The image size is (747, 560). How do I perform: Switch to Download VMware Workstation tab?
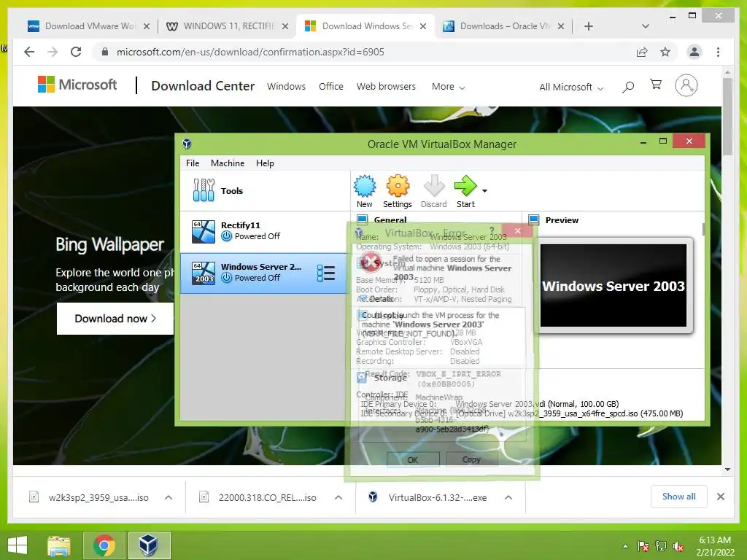(88, 26)
